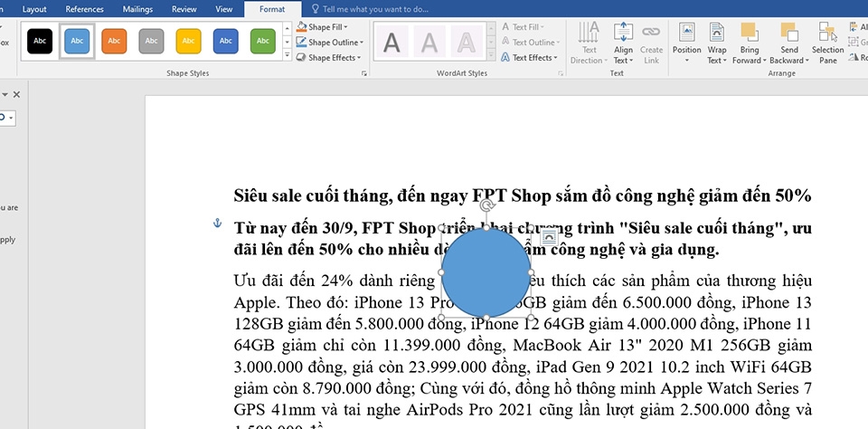Open Bring Forward dropdown arrow

(x=764, y=61)
